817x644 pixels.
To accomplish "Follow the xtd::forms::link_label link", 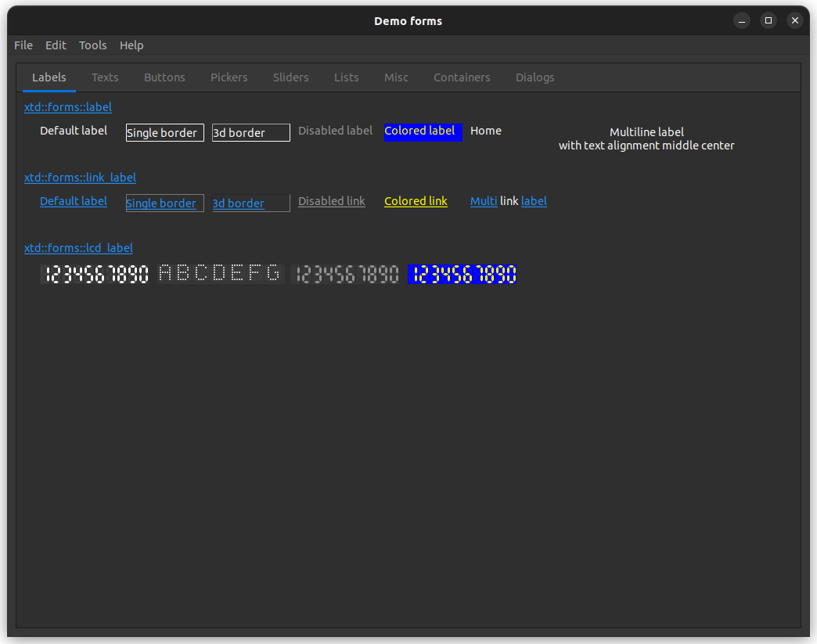I will point(80,178).
